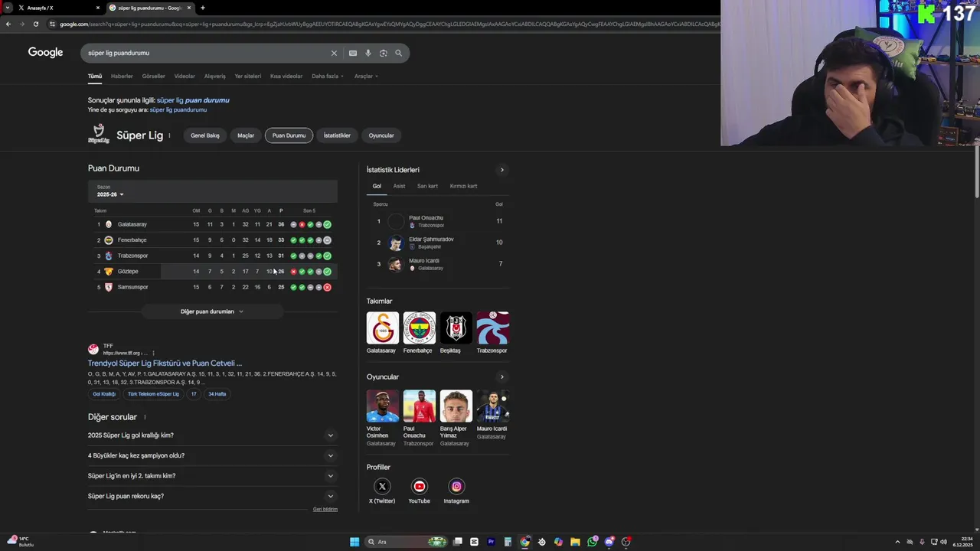Viewport: 980px width, 551px height.
Task: Open Chrome from the taskbar
Action: (524, 542)
